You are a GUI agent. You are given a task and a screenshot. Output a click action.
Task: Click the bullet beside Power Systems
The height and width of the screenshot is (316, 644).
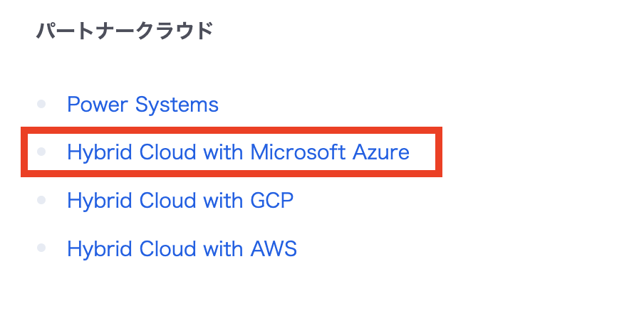41,105
